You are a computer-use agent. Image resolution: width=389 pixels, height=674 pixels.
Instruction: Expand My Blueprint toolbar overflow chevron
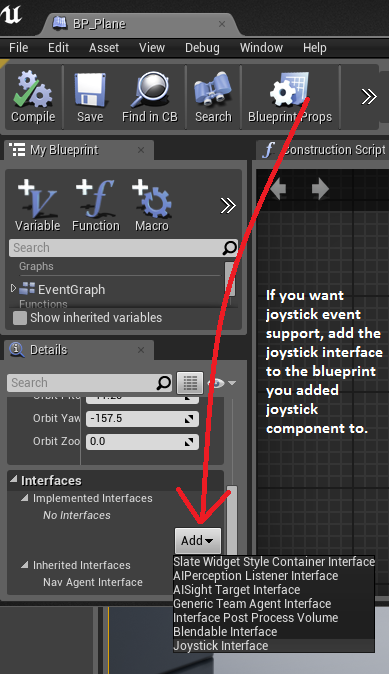228,205
